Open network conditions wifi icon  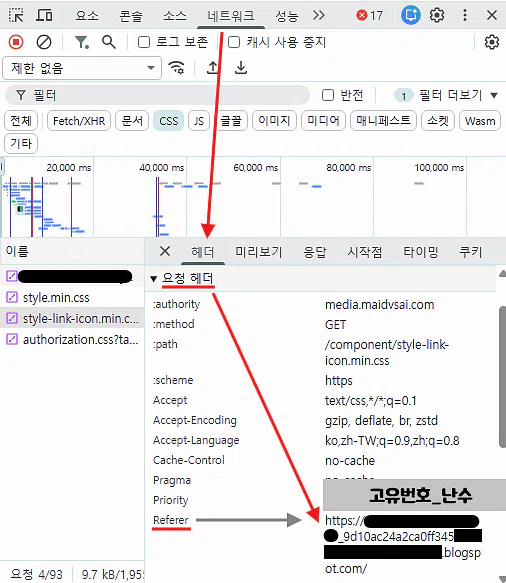click(176, 68)
